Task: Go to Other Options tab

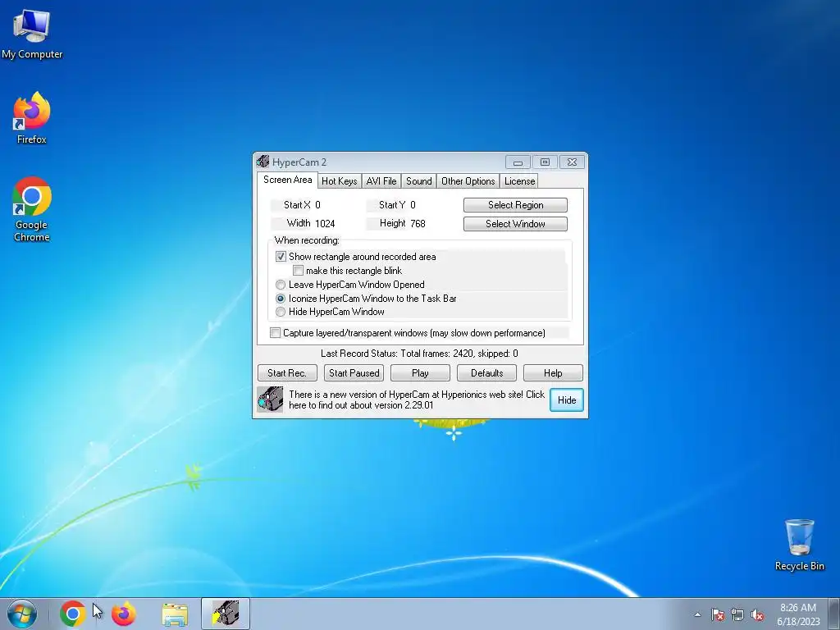Action: point(468,181)
